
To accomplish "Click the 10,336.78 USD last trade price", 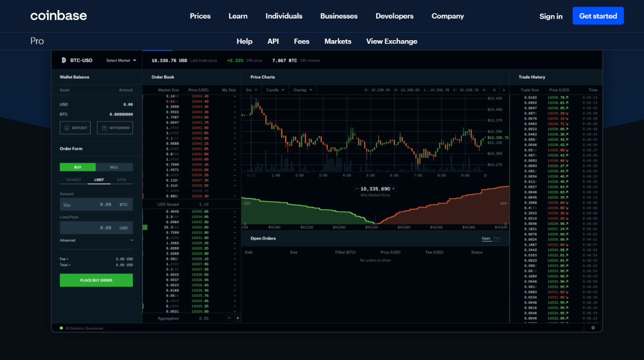I will pyautogui.click(x=169, y=60).
